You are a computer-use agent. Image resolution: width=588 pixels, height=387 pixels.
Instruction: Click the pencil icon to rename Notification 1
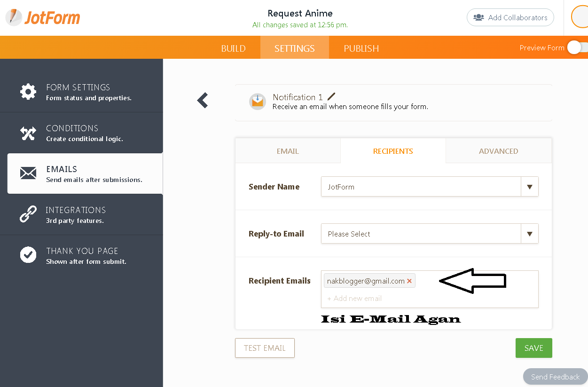tap(332, 96)
